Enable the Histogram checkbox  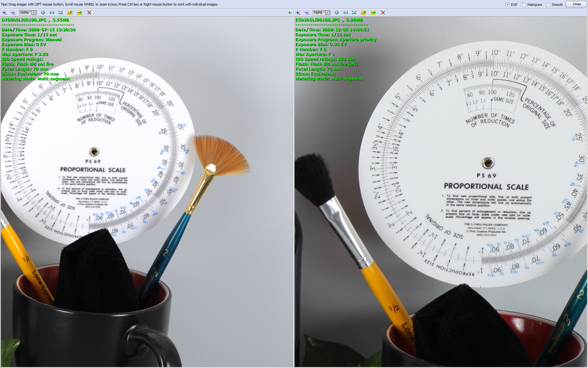(524, 5)
